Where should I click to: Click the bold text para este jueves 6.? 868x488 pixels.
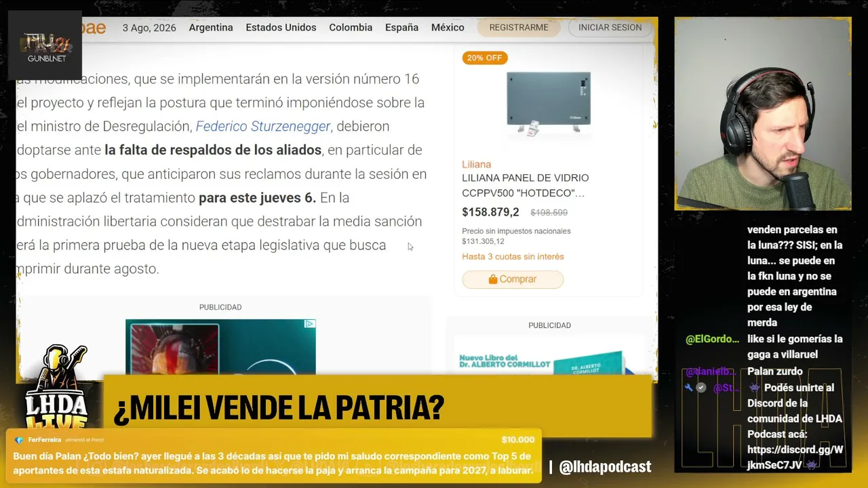click(257, 198)
